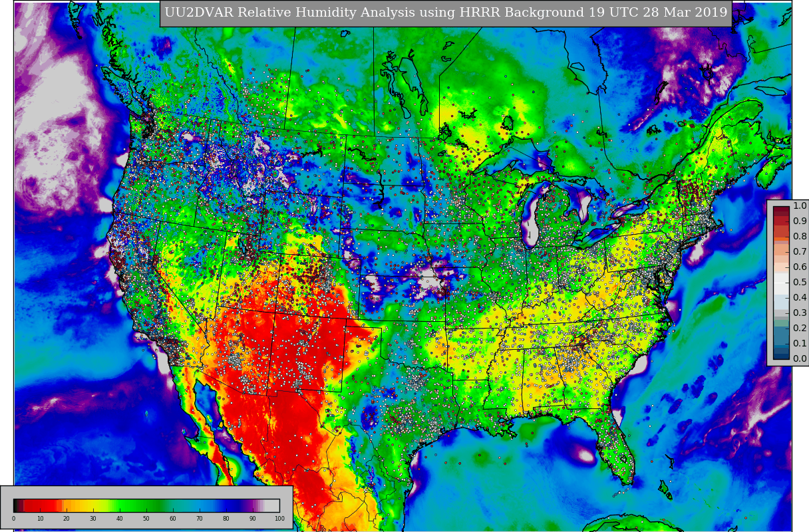Click the 90 tick label on humidity colorbar

[x=253, y=519]
